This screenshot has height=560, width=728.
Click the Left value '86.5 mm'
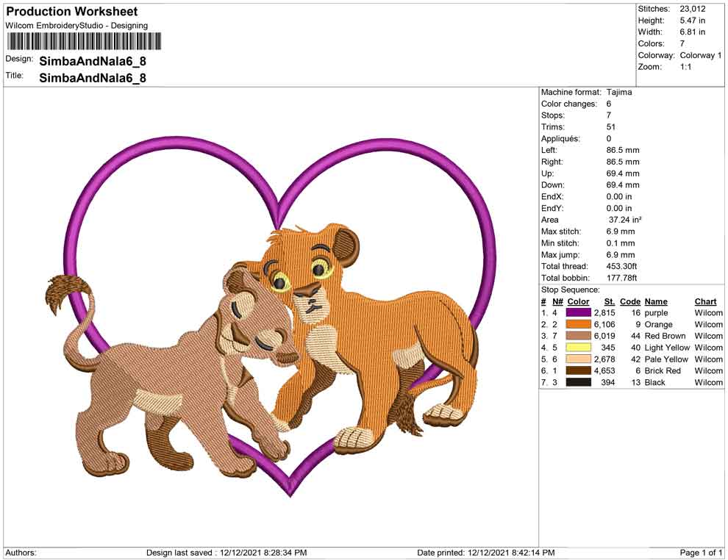click(x=623, y=150)
